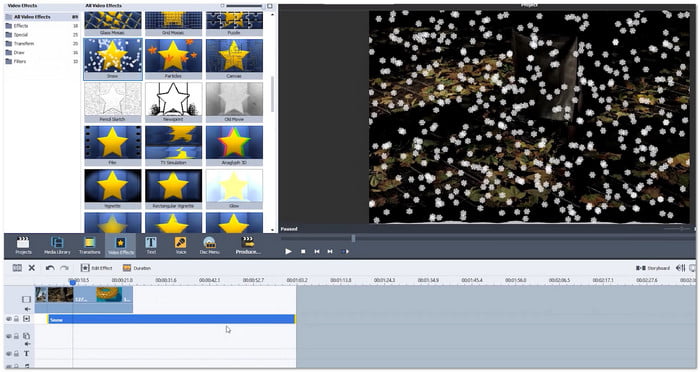Toggle visibility eye of the video overlay track
This screenshot has height=372, width=700.
point(8,336)
